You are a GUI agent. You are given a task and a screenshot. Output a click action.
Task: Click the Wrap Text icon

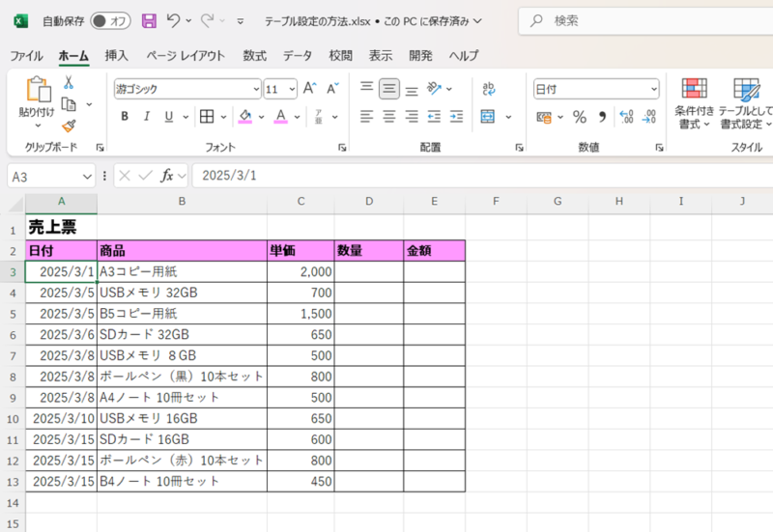pos(489,89)
